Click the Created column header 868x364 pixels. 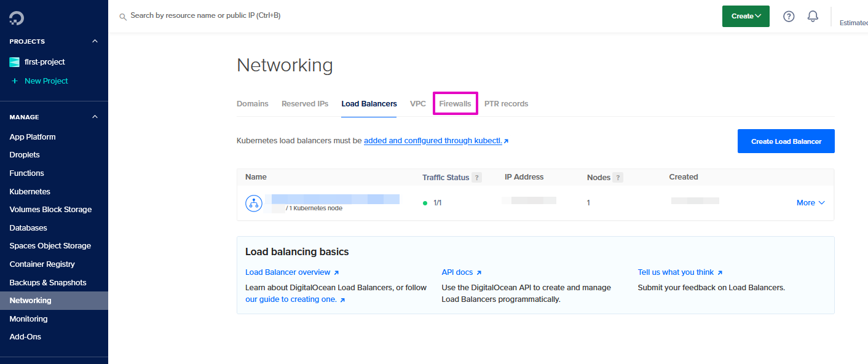[684, 177]
